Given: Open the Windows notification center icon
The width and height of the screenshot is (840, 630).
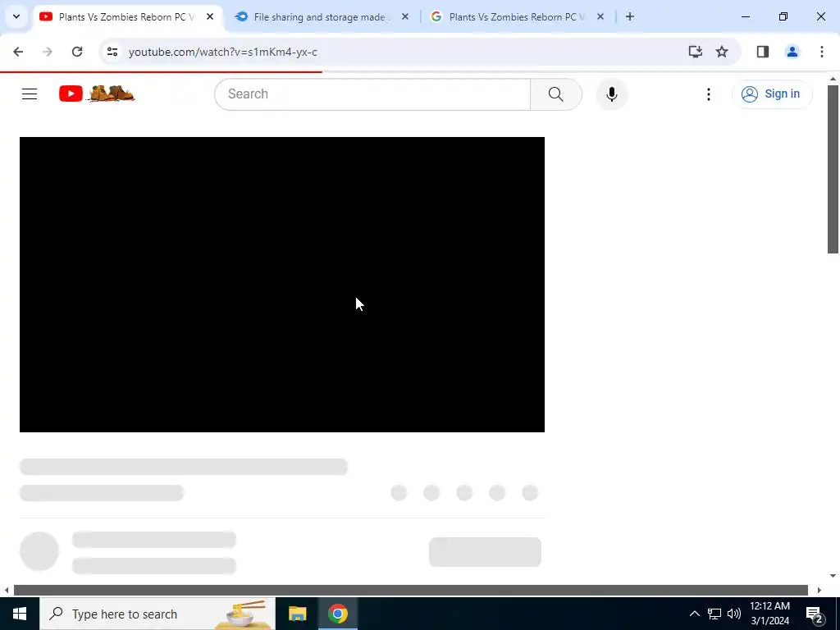Looking at the screenshot, I should (x=814, y=614).
